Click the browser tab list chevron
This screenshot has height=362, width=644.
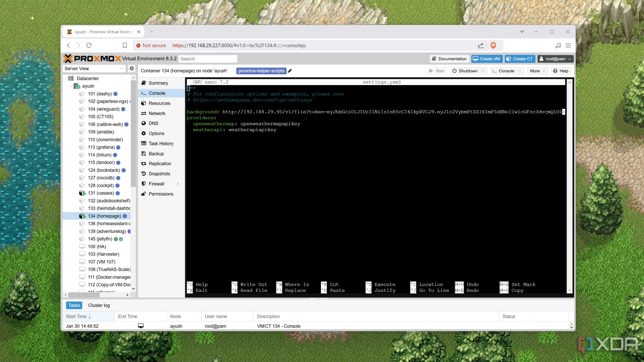522,32
